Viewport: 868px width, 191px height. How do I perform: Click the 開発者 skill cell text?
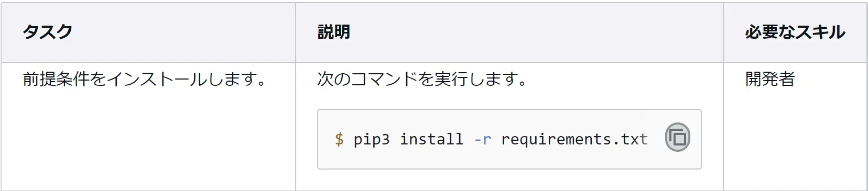click(770, 79)
